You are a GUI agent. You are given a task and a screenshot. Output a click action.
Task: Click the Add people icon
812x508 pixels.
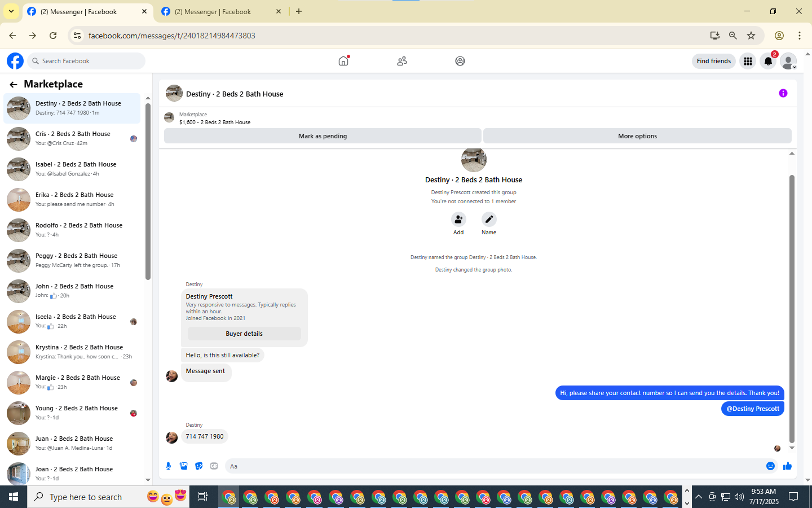458,219
